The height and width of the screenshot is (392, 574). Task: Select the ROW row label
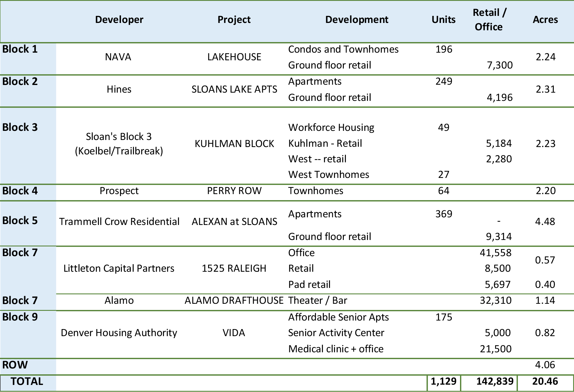pos(15,365)
